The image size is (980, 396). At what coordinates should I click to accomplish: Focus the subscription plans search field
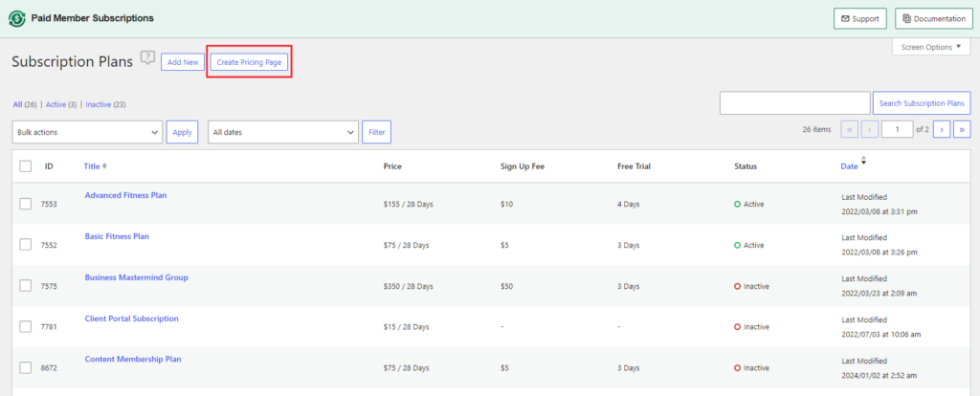pyautogui.click(x=795, y=103)
